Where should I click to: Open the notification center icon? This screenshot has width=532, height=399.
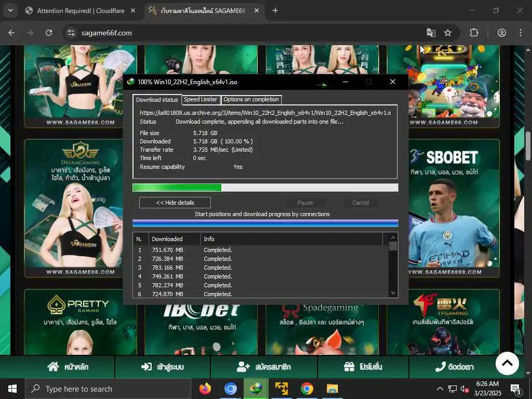point(516,389)
